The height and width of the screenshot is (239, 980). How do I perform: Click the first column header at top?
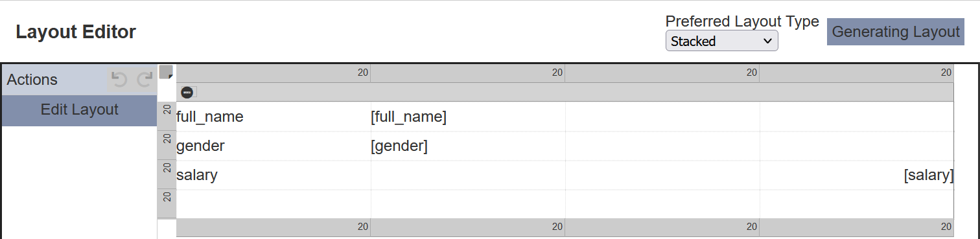[x=274, y=73]
